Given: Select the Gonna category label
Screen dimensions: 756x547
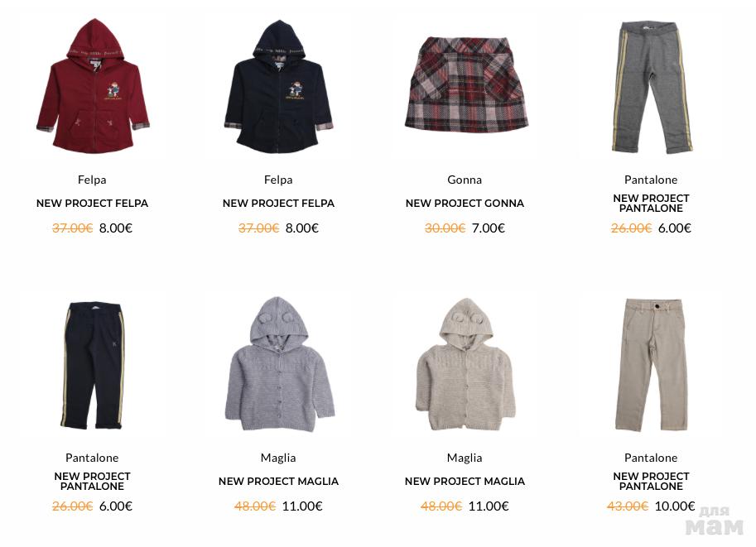Looking at the screenshot, I should click(x=465, y=180).
